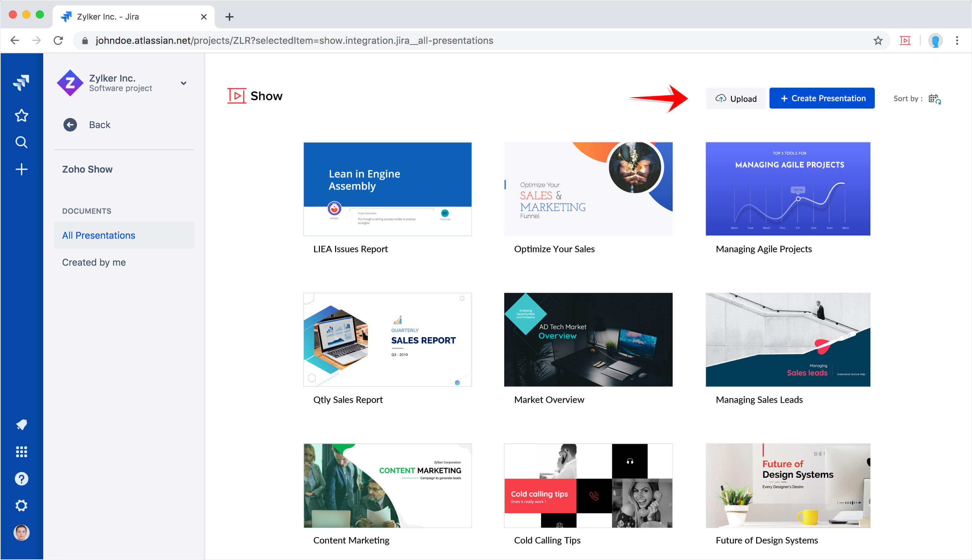
Task: Click the starred/favorites icon in left sidebar
Action: pos(22,115)
